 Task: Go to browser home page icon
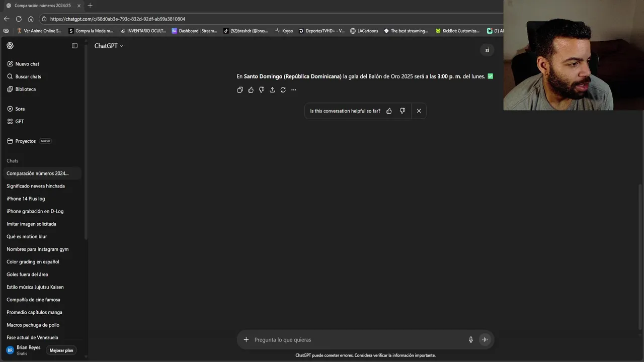[31, 19]
